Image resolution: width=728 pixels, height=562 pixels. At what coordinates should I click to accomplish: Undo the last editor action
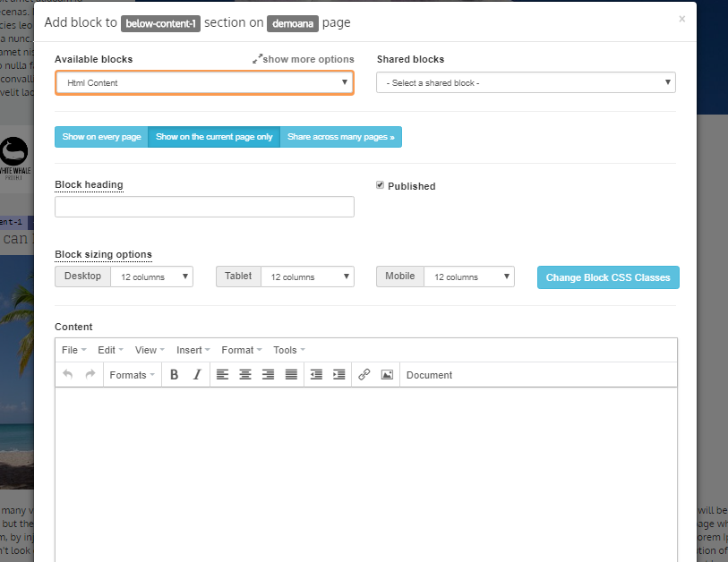[x=68, y=375]
